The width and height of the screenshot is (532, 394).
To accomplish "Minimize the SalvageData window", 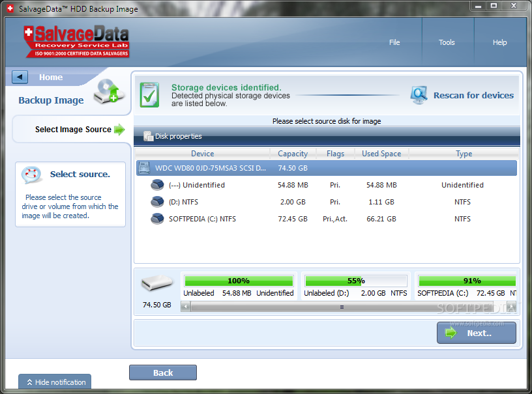I will pyautogui.click(x=478, y=6).
